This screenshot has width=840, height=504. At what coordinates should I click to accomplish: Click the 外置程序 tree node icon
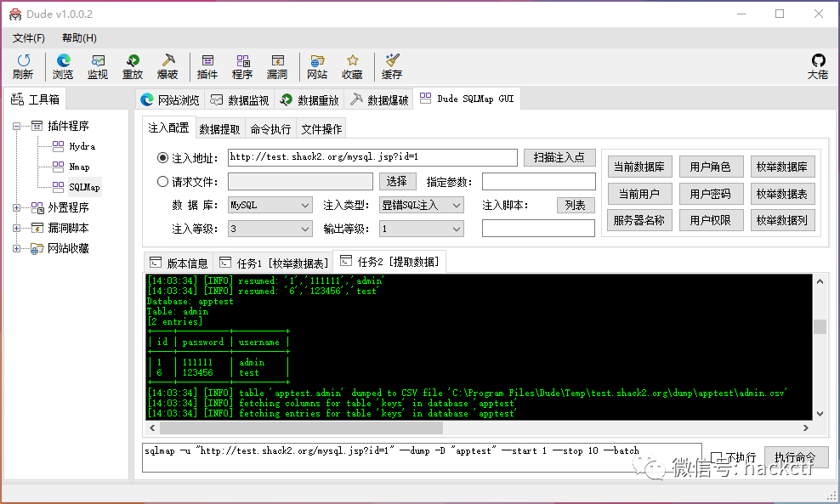point(37,207)
